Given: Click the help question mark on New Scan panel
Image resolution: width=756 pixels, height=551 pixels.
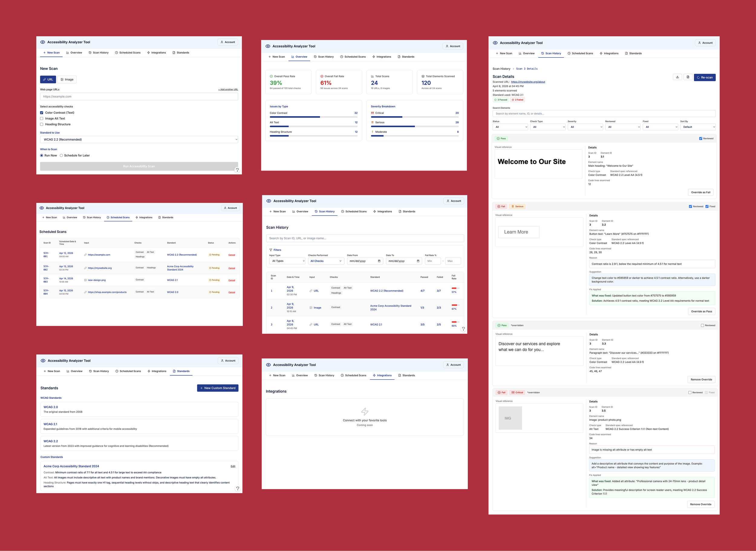Looking at the screenshot, I should (x=237, y=170).
